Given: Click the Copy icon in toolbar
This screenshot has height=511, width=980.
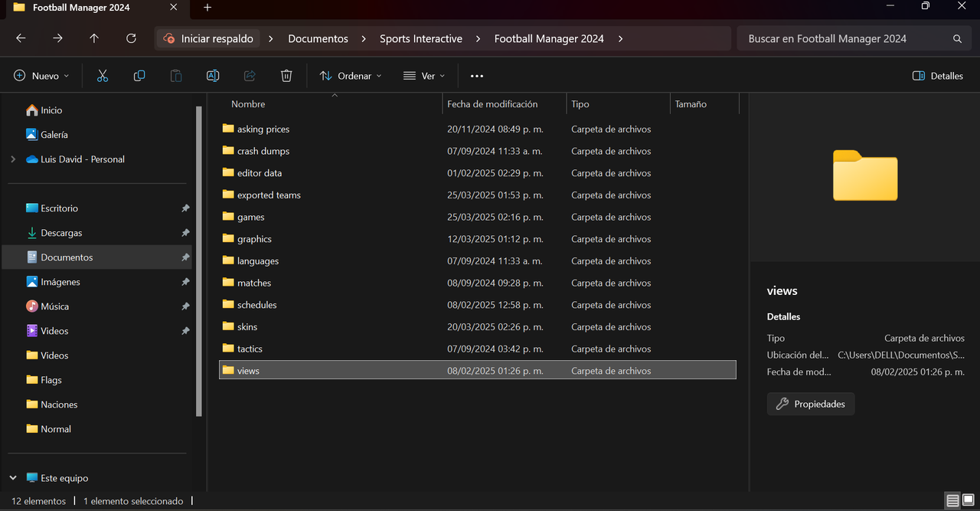Looking at the screenshot, I should pyautogui.click(x=139, y=76).
